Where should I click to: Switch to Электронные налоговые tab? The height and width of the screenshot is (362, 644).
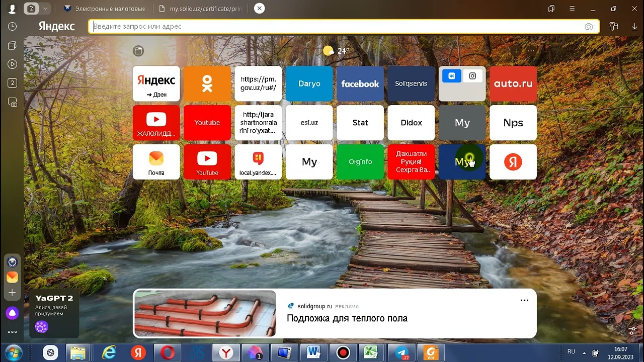point(105,9)
